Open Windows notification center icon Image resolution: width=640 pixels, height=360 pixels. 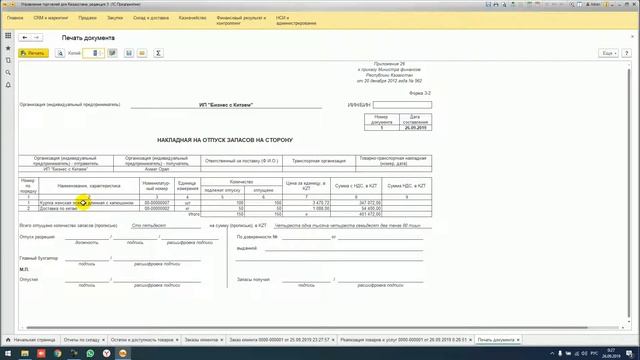(630, 353)
